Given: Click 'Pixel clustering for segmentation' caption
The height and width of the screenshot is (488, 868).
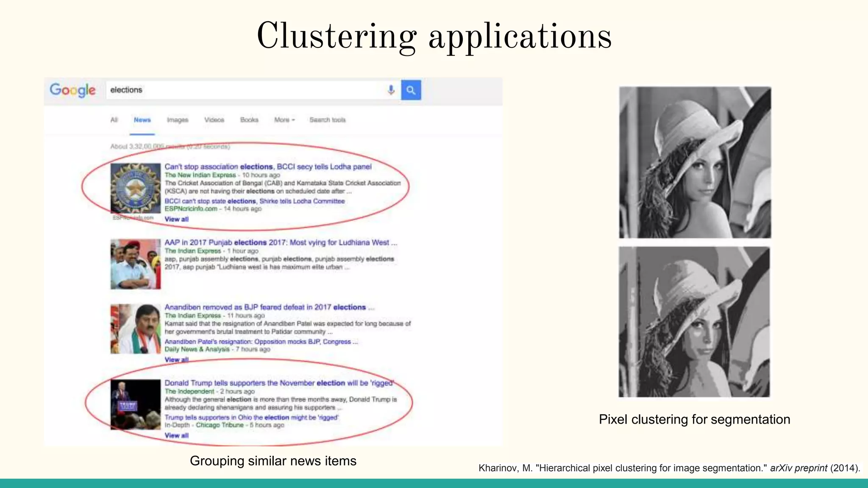Looking at the screenshot, I should click(x=694, y=419).
